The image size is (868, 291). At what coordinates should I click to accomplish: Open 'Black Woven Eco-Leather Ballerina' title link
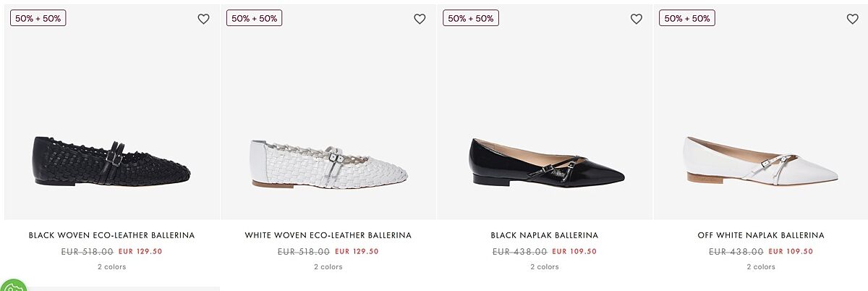pyautogui.click(x=112, y=235)
